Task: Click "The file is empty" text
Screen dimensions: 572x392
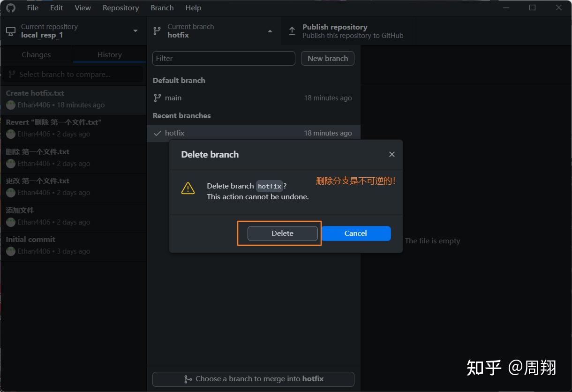Action: tap(432, 241)
